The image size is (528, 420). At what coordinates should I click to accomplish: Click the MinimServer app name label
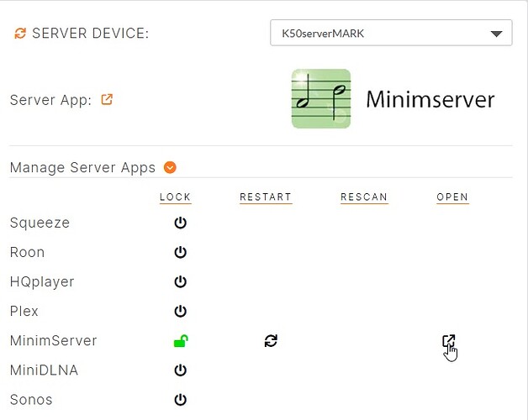coord(53,340)
